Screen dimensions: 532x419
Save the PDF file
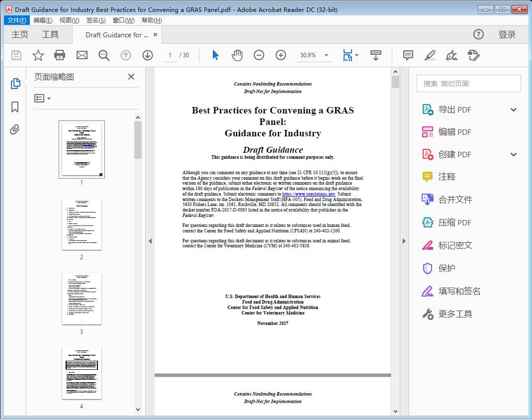point(15,55)
